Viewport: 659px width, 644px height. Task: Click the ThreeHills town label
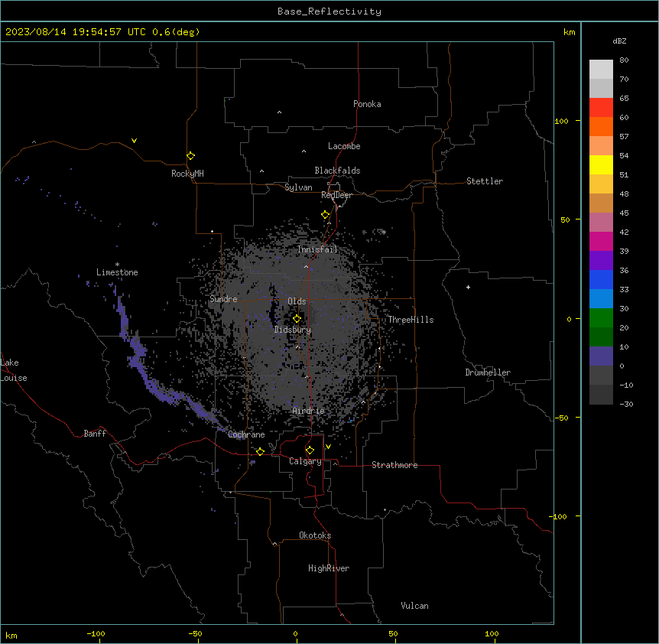point(411,320)
